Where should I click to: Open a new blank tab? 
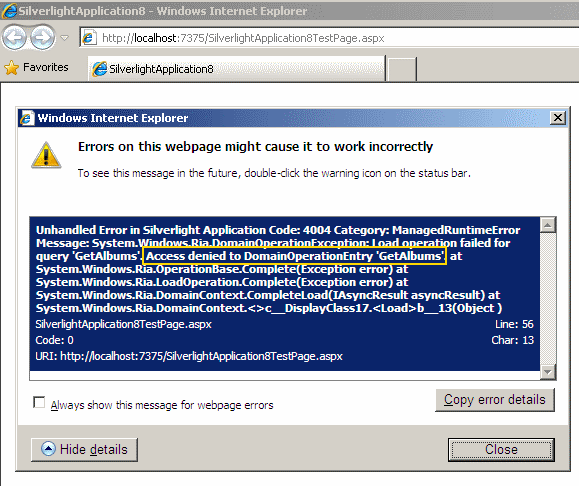402,69
